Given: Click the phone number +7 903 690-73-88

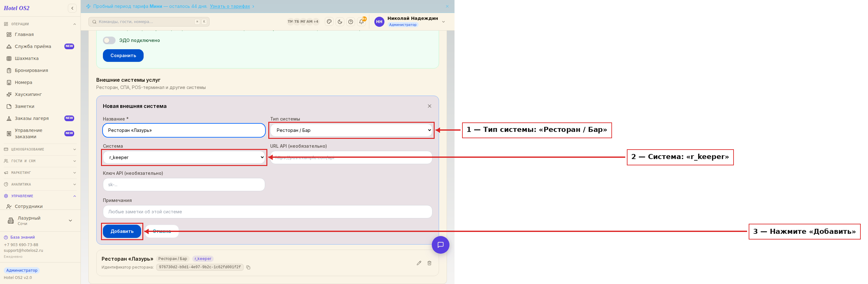Looking at the screenshot, I should tap(21, 245).
